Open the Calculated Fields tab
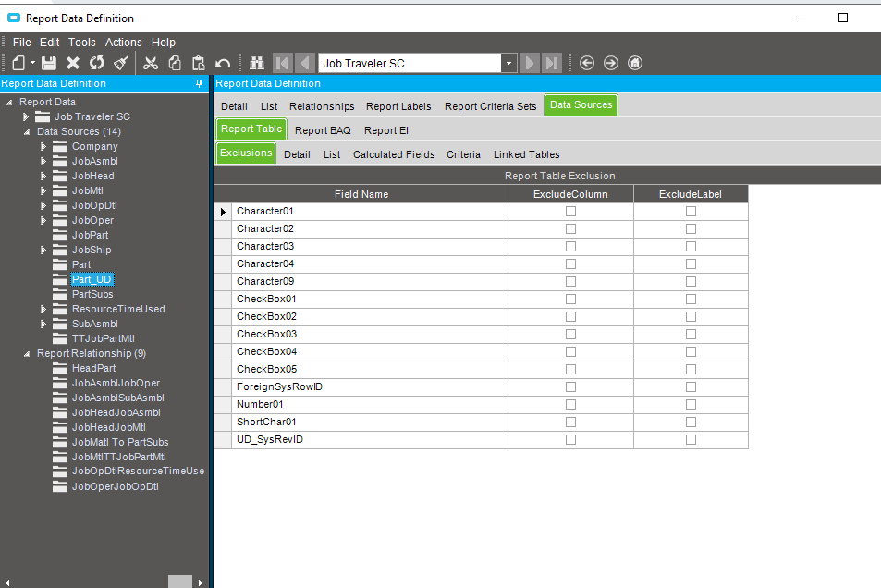This screenshot has height=588, width=881. (x=394, y=154)
